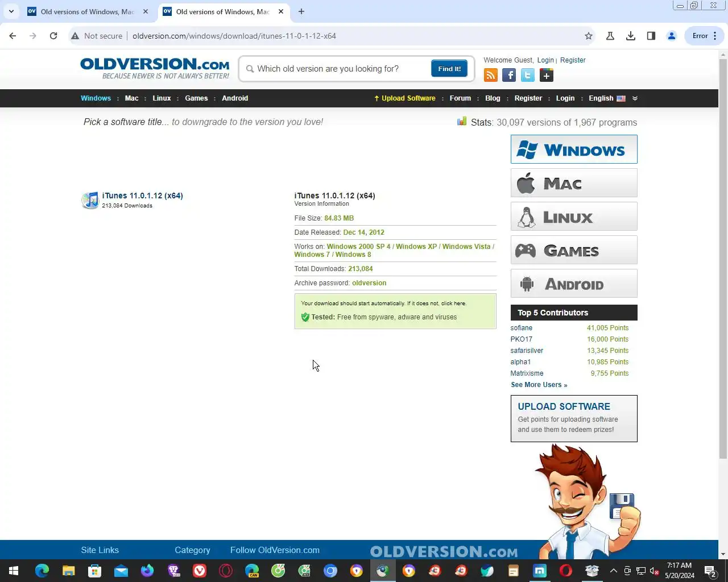Viewport: 728px width, 582px height.
Task: Click the plus share icon
Action: point(547,75)
